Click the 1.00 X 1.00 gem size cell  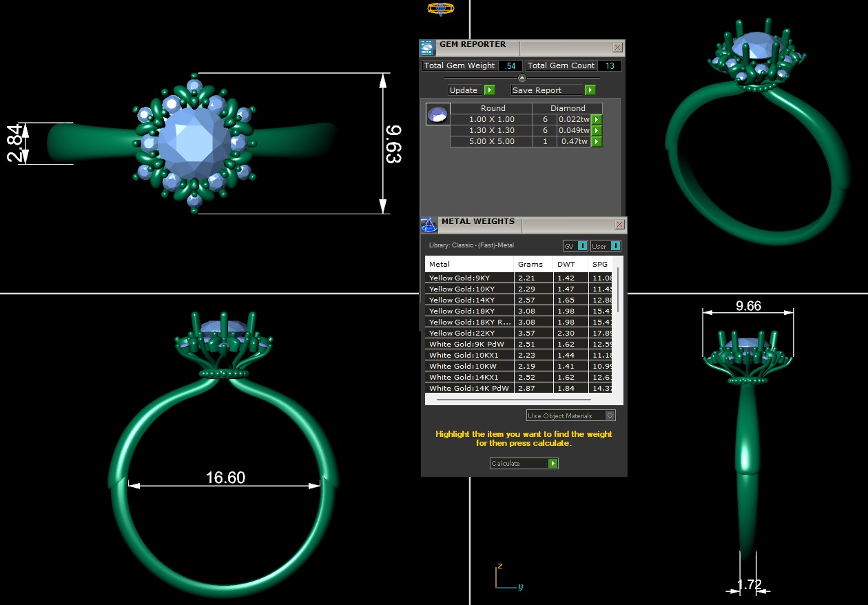(491, 119)
